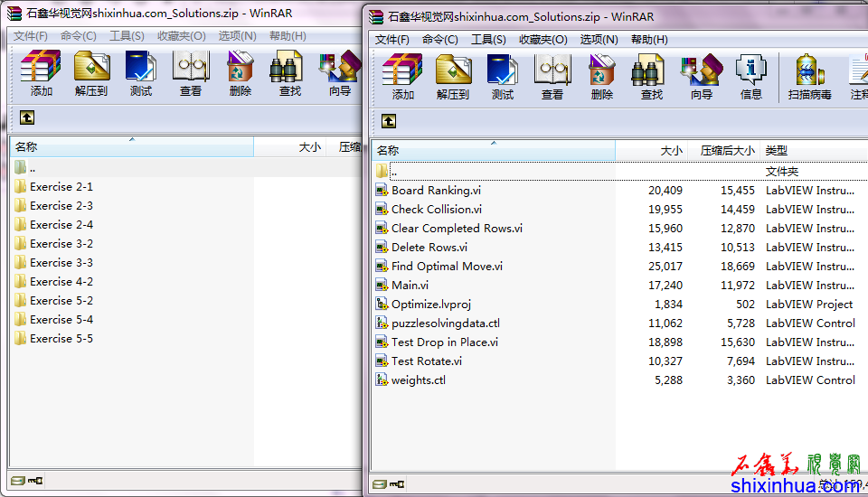Select the weights.ctl file entry
Image resolution: width=868 pixels, height=497 pixels.
point(418,380)
